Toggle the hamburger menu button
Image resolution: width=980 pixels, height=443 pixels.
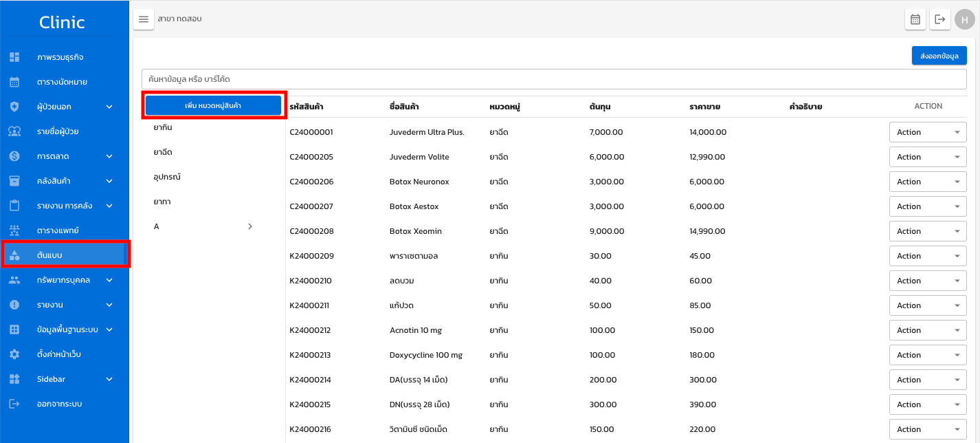pos(144,19)
